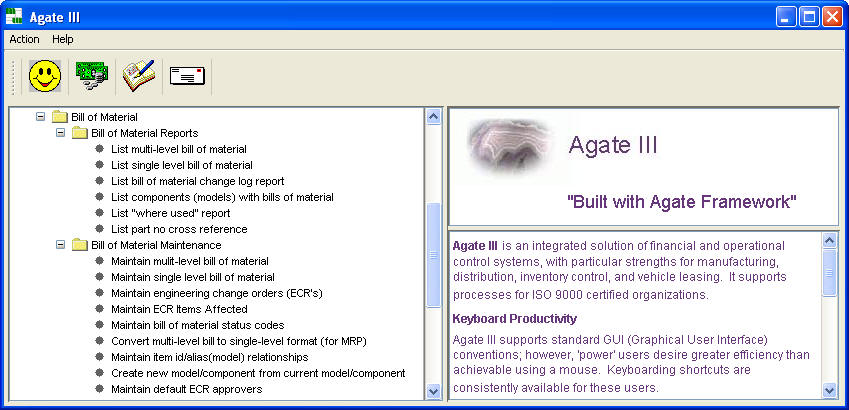The width and height of the screenshot is (849, 410).
Task: Click the green money toolbar icon
Action: point(92,76)
